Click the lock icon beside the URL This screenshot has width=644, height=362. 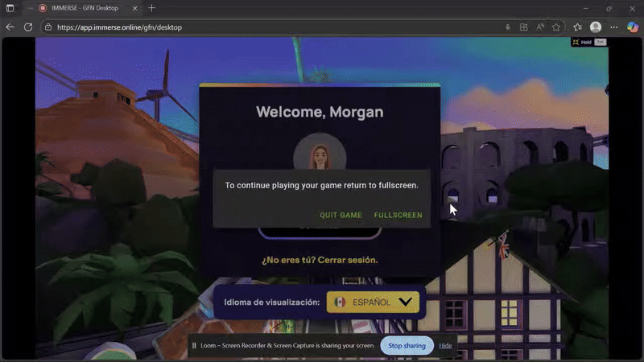[49, 27]
